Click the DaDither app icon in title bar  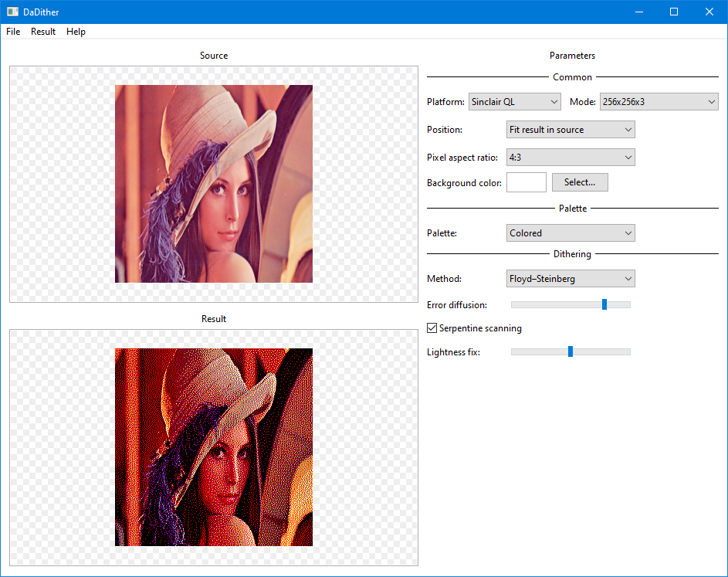coord(12,12)
